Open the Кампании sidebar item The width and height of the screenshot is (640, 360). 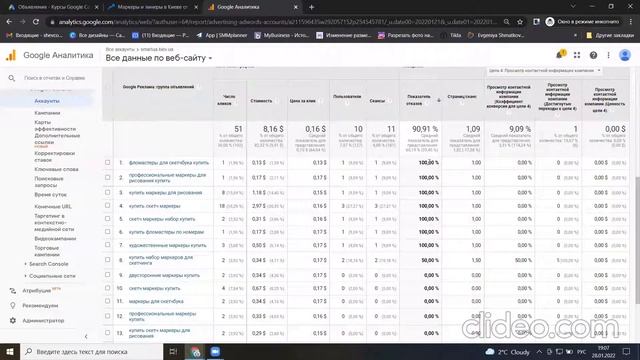[47, 113]
